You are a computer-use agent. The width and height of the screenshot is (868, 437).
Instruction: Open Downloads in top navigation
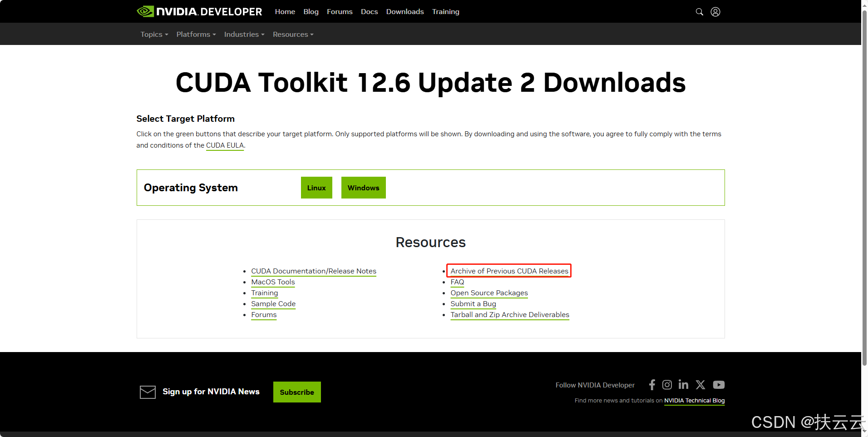405,12
